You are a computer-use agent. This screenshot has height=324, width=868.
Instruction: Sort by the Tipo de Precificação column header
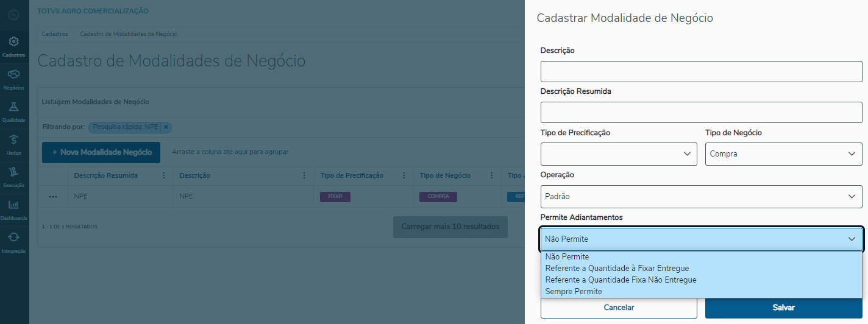point(352,175)
